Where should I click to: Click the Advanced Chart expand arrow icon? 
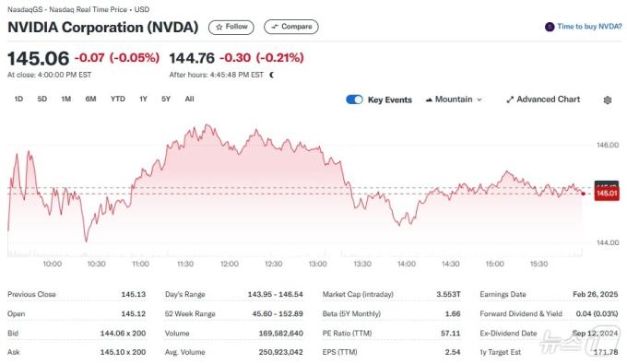pyautogui.click(x=509, y=100)
